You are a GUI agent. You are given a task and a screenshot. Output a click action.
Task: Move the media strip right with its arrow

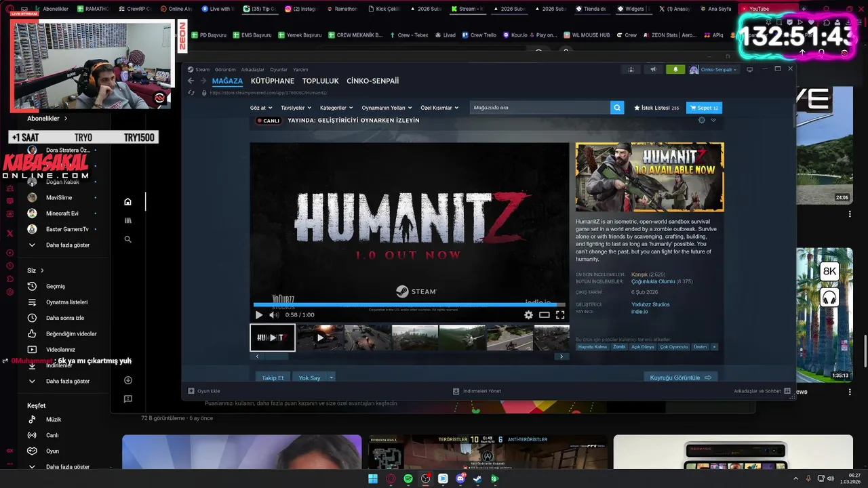click(561, 357)
